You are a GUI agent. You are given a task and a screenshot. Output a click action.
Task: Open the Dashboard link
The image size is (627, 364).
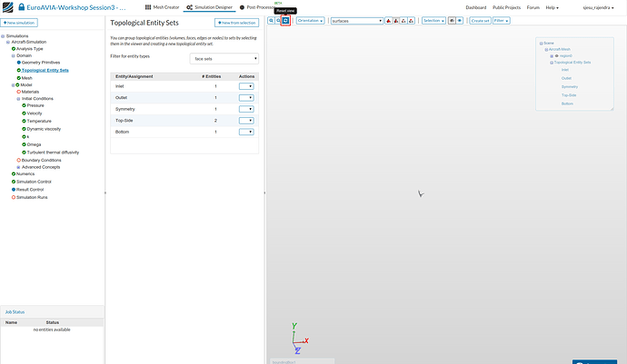point(476,7)
